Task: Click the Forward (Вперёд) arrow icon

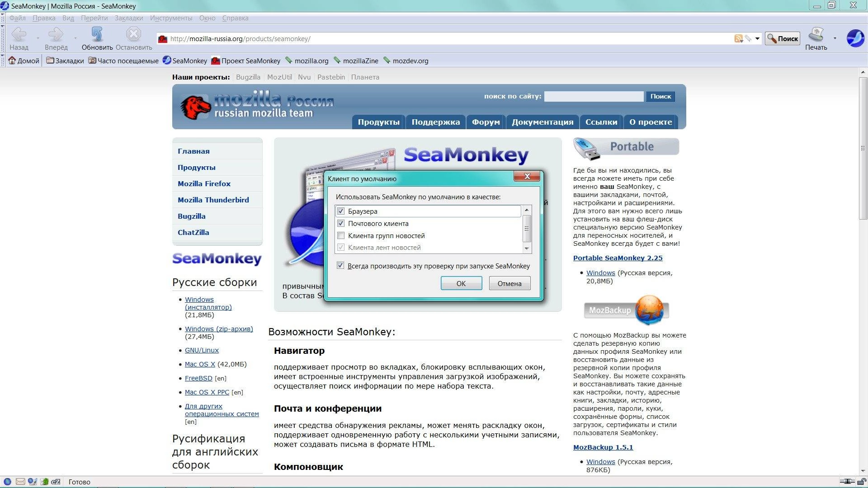Action: pyautogui.click(x=56, y=34)
